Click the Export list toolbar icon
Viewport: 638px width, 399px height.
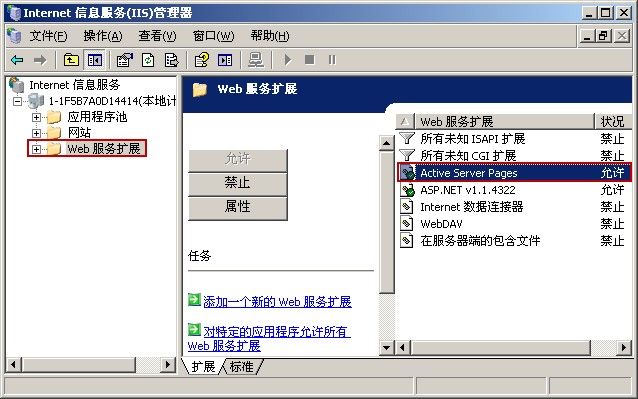[171, 60]
